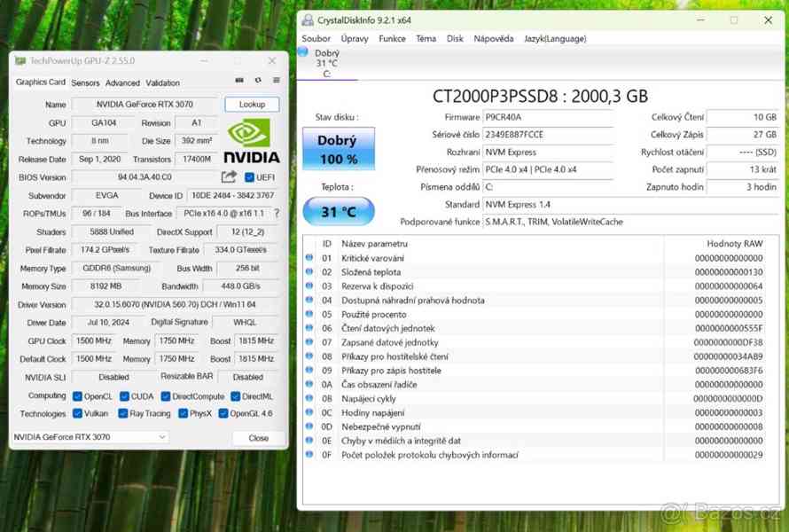Toggle the OpenGL 4.6 checkbox
Viewport: 789px width, 532px height.
(x=223, y=413)
